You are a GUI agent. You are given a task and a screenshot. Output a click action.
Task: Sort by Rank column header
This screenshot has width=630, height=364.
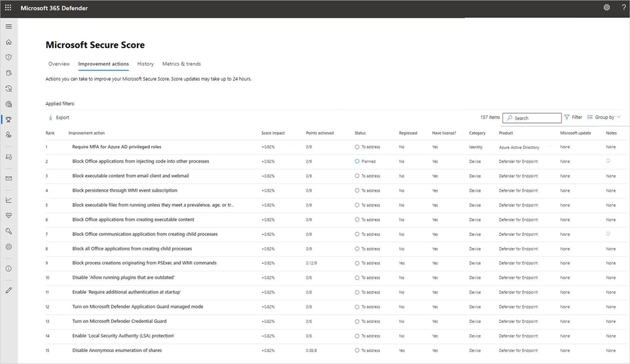point(50,133)
